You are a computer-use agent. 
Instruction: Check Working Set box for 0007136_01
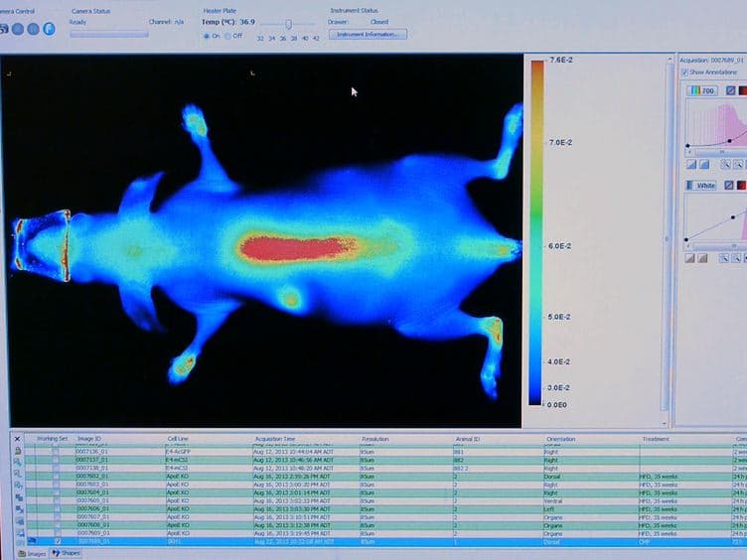(x=56, y=452)
